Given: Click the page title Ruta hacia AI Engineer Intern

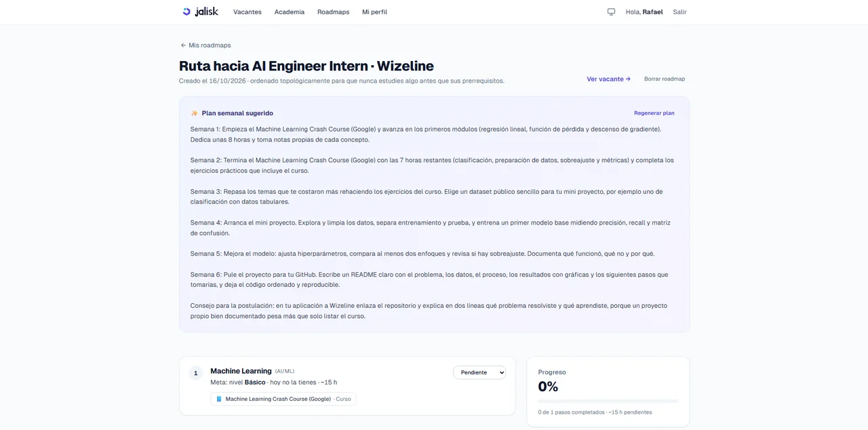Looking at the screenshot, I should click(x=306, y=66).
